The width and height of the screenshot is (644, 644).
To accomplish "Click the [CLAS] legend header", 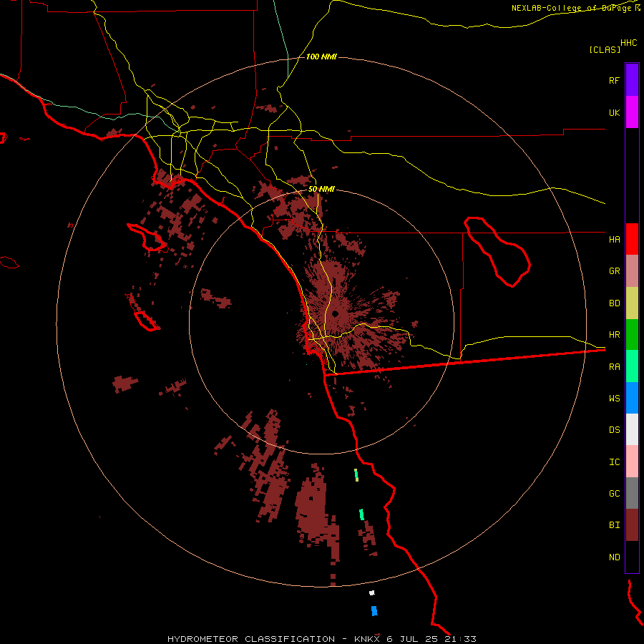I will [x=605, y=49].
